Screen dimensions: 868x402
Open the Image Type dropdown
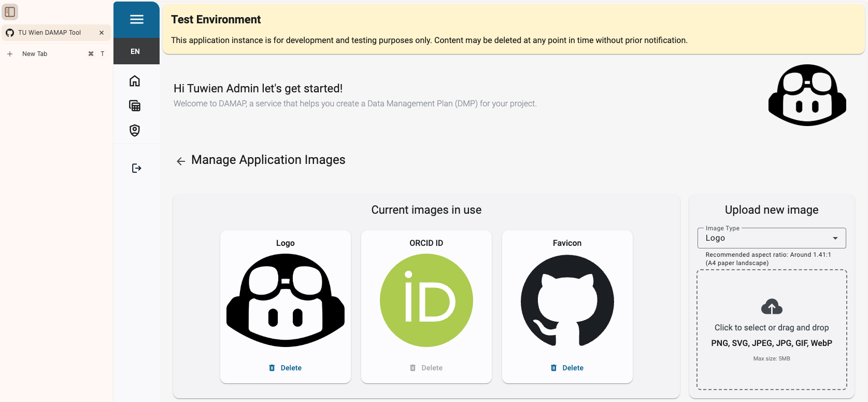coord(772,238)
